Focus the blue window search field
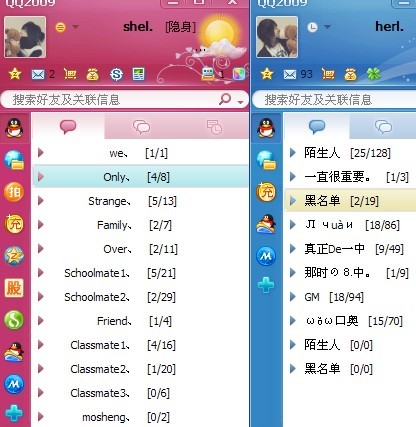416x427 pixels. coord(335,100)
